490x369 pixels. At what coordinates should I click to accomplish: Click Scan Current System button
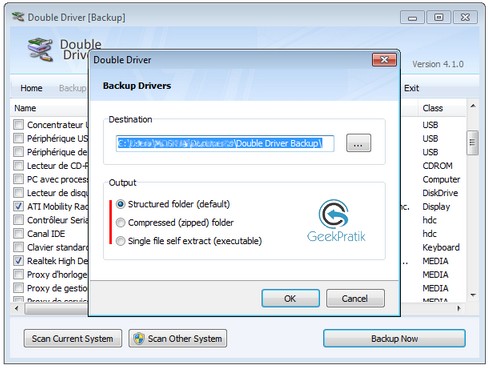click(73, 339)
